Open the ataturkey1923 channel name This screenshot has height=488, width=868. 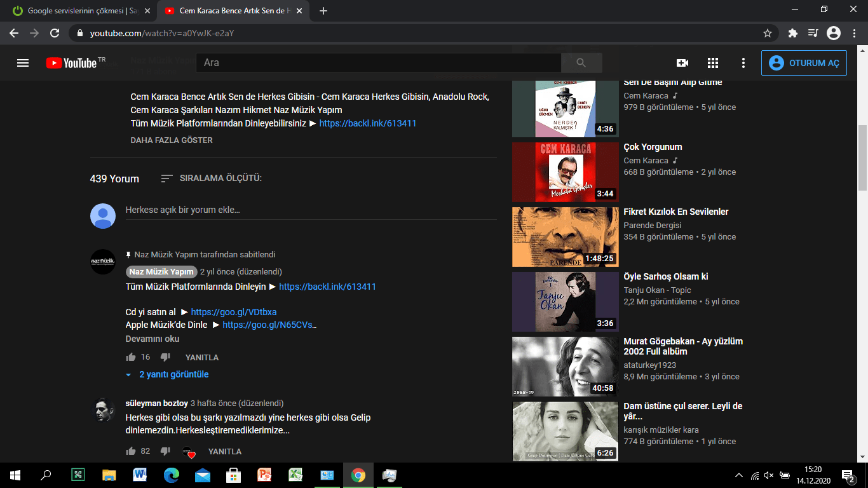point(650,365)
